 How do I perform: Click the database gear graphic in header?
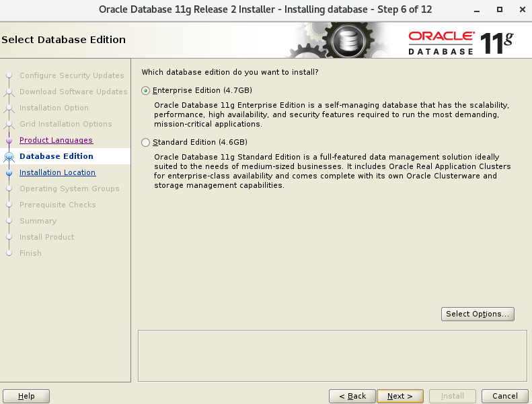(348, 40)
